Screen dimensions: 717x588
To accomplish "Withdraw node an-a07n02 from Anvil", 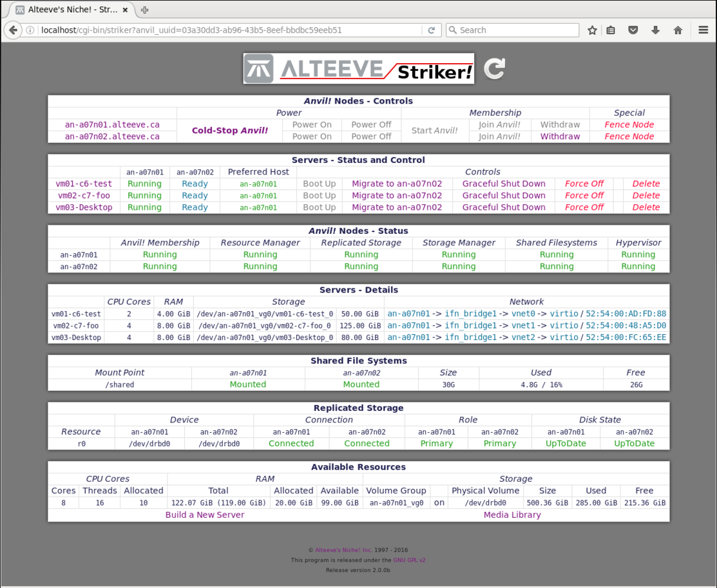I will (x=560, y=137).
